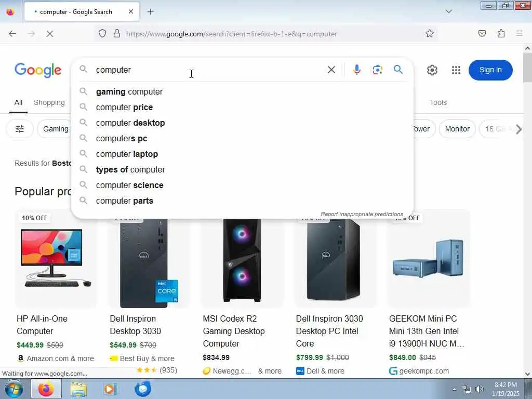The height and width of the screenshot is (399, 532).
Task: Click the site security padlock icon
Action: coord(117,33)
